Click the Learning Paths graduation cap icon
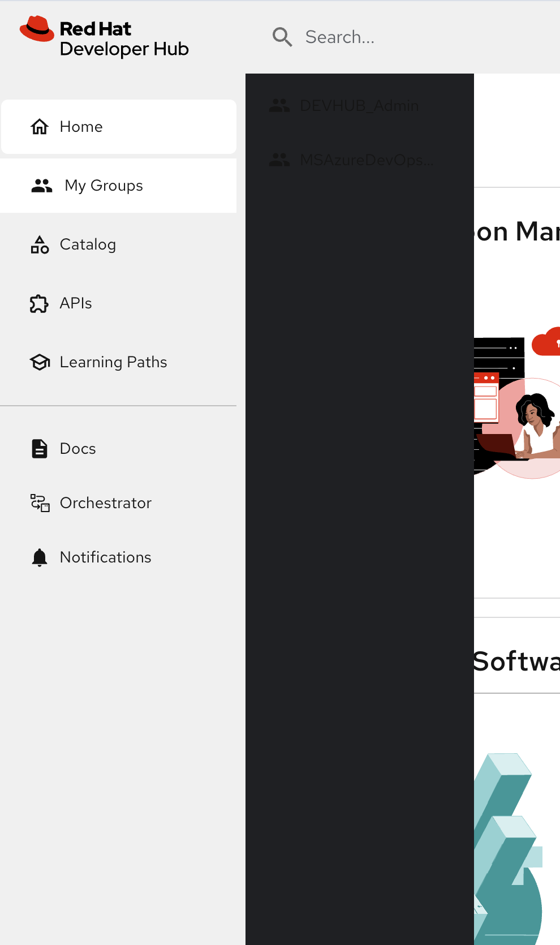This screenshot has width=560, height=945. 40,362
